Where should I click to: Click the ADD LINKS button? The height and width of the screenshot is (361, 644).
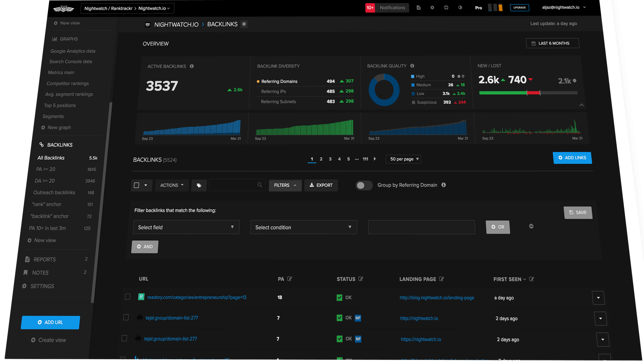click(572, 158)
